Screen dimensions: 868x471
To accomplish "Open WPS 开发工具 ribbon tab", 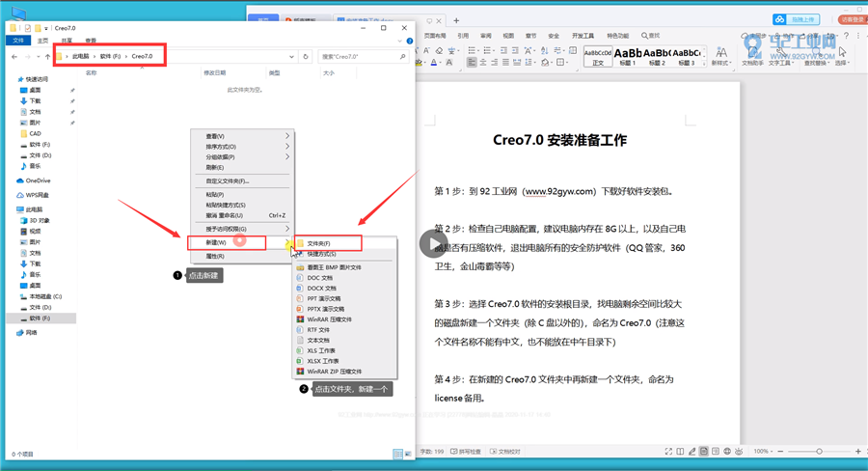I will (x=583, y=36).
